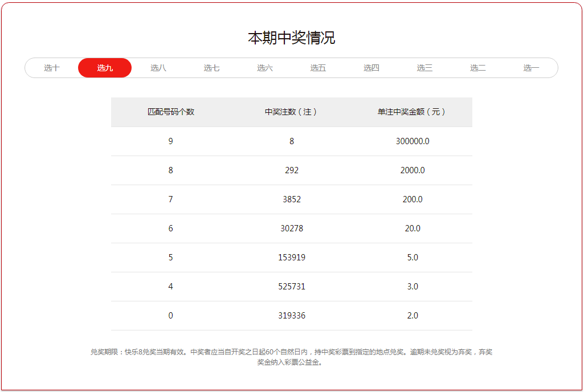Click the 匹配号码个数 column header
Screen dimensions: 584x392
pyautogui.click(x=171, y=112)
